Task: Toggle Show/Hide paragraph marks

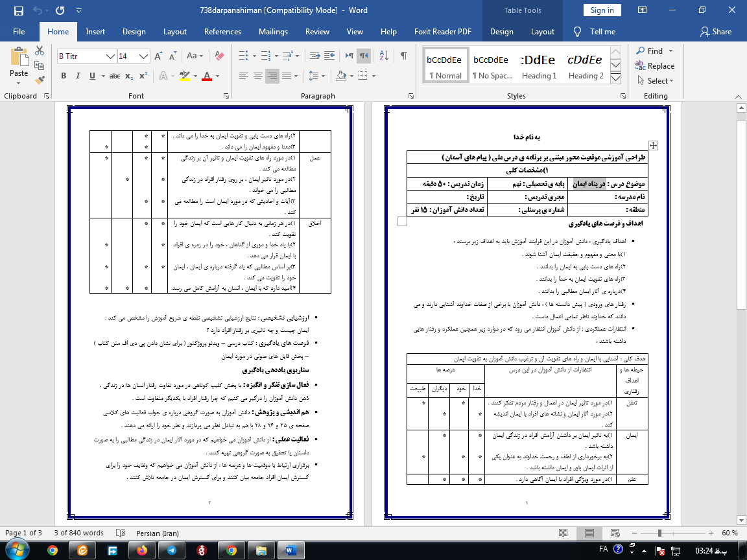Action: [x=403, y=56]
